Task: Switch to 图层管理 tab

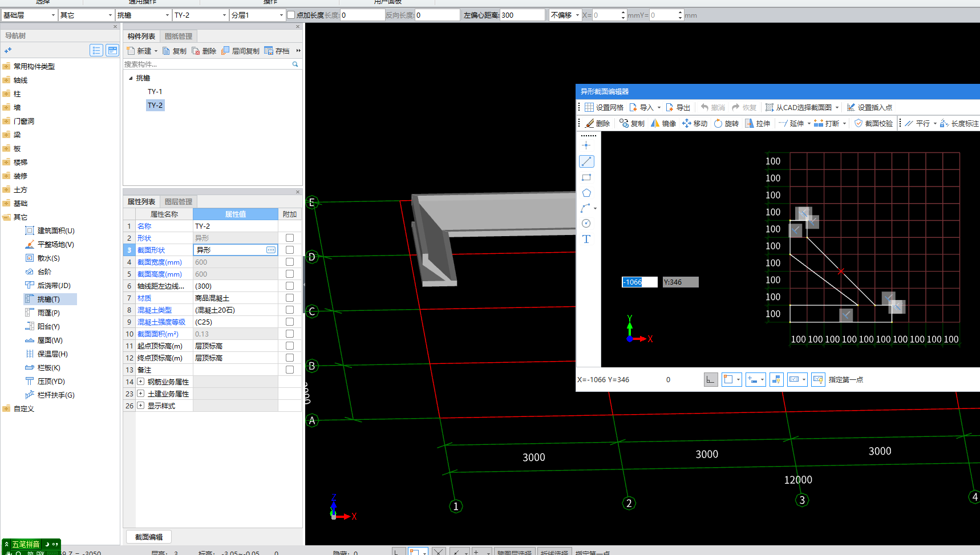Action: 179,201
